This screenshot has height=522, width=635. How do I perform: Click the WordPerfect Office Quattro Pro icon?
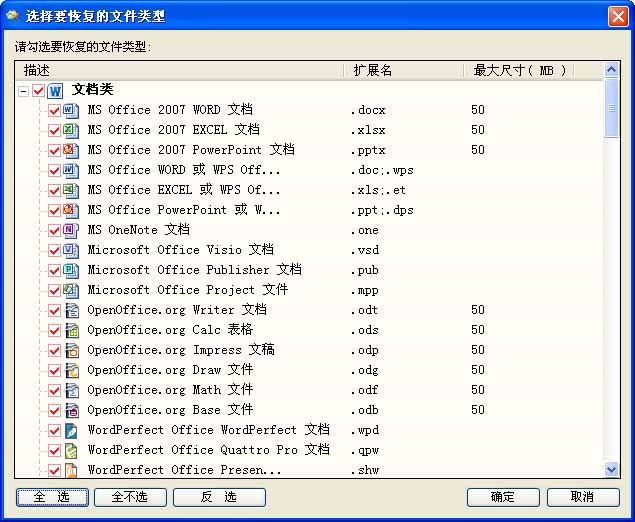point(71,450)
